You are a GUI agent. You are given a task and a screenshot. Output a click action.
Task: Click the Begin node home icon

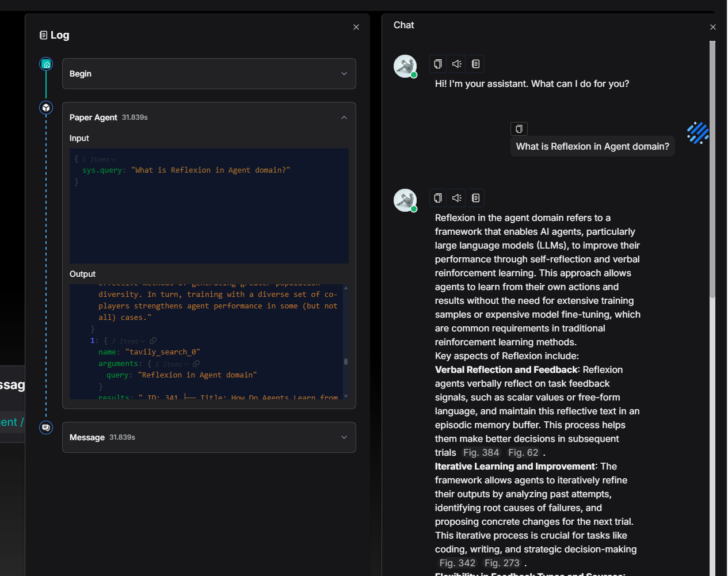pyautogui.click(x=46, y=64)
